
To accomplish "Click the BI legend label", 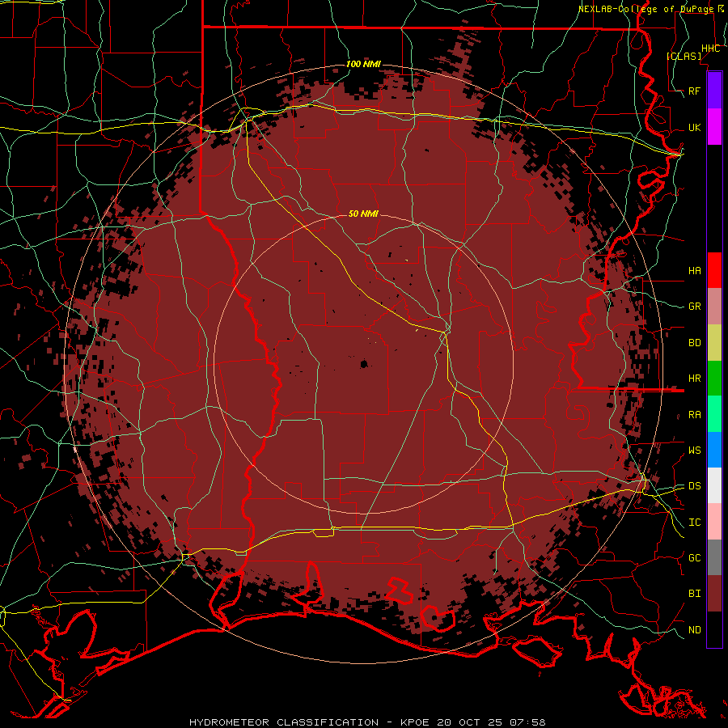I will coord(694,594).
